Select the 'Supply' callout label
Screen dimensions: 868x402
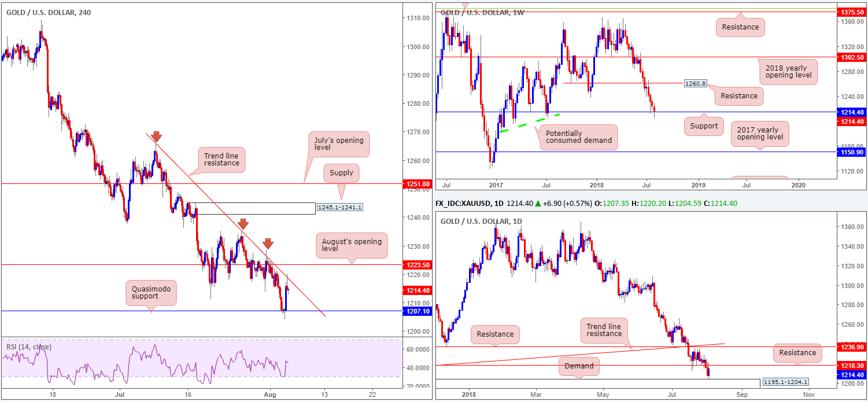coord(342,172)
